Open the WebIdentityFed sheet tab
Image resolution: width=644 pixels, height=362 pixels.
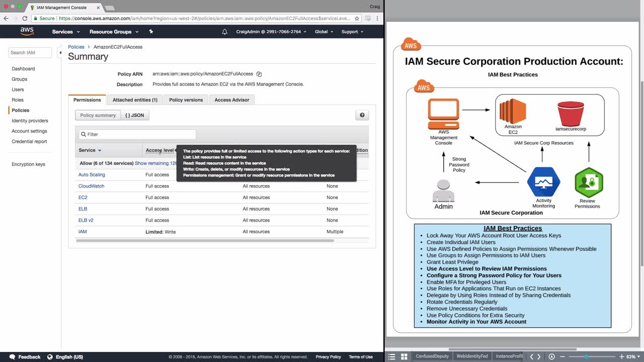(472, 356)
